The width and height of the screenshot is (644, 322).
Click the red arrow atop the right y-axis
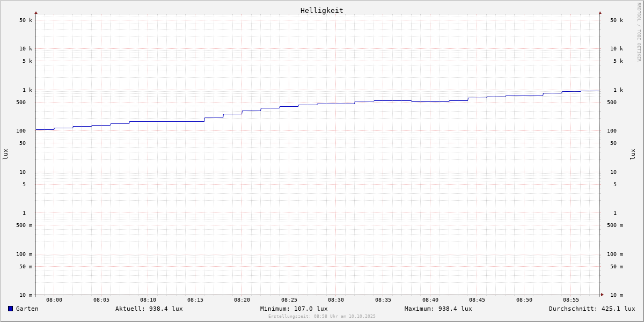pyautogui.click(x=600, y=12)
